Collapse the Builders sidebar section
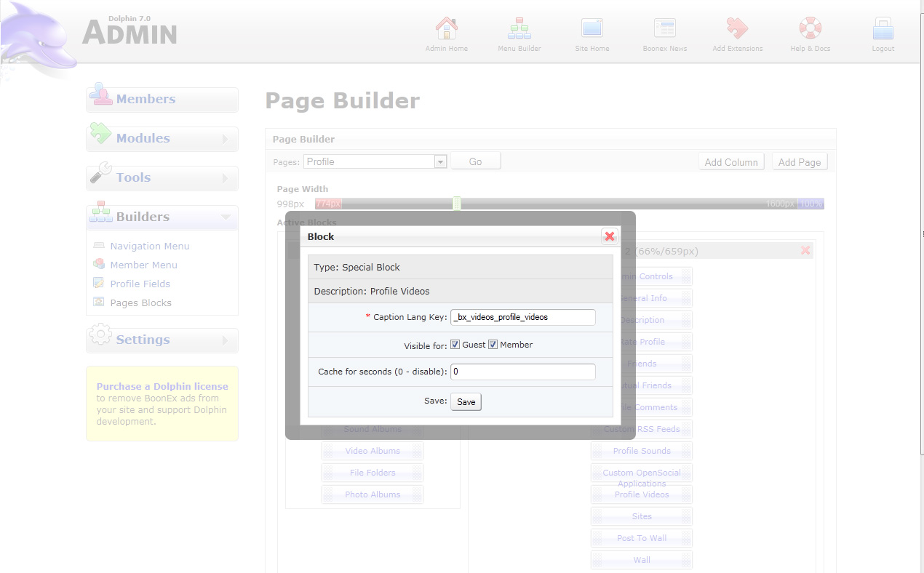924x573 pixels. pos(162,217)
